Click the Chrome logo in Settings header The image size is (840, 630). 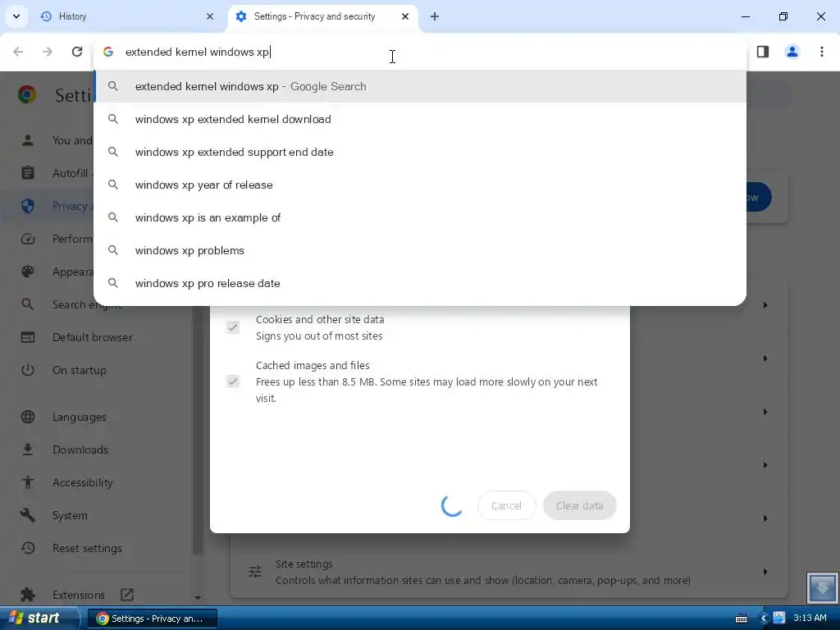[x=27, y=95]
